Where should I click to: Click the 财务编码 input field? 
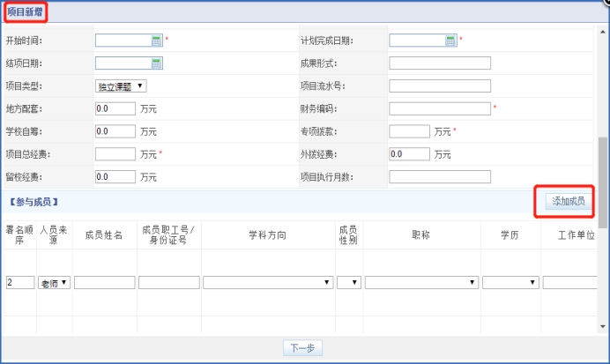click(x=439, y=109)
